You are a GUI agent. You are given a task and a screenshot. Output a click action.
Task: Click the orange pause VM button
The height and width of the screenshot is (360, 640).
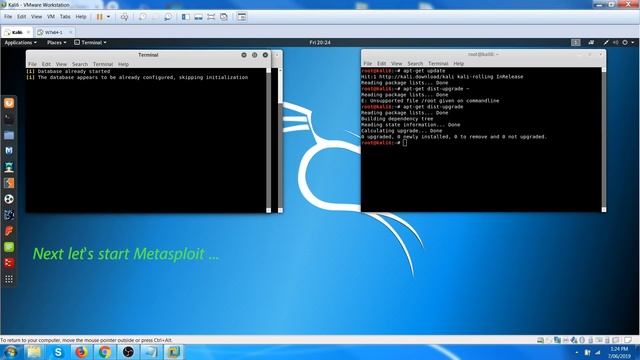click(99, 17)
